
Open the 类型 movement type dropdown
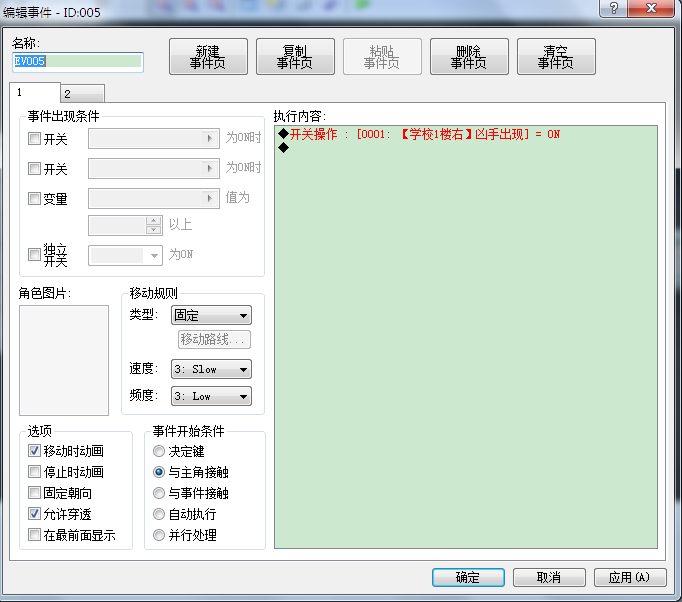coord(211,315)
